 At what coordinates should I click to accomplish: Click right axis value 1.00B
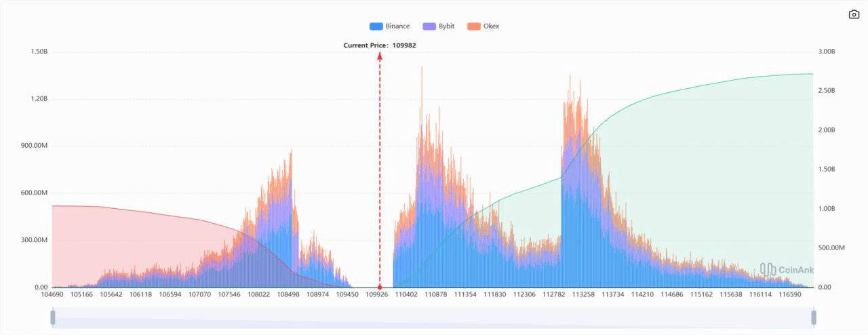pos(826,209)
